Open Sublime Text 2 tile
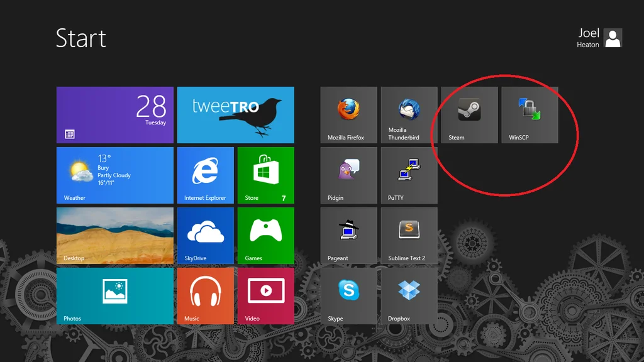This screenshot has width=644, height=362. click(409, 236)
